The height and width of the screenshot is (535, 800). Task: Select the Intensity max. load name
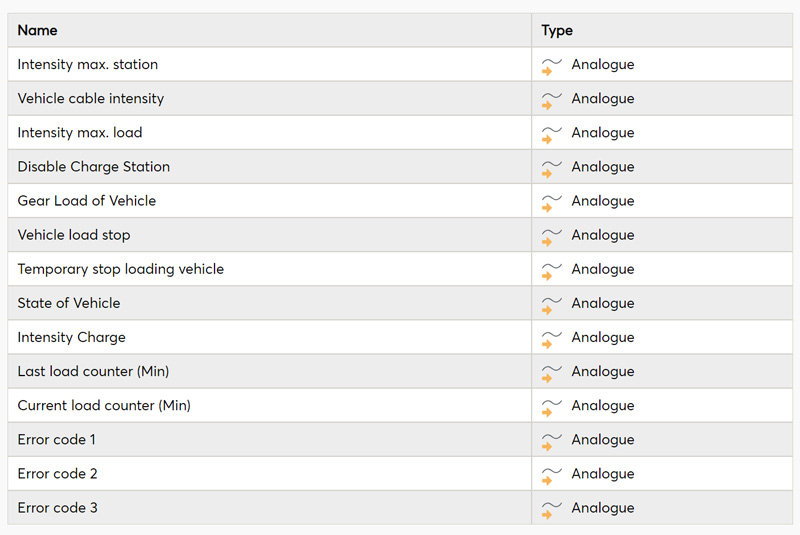80,133
